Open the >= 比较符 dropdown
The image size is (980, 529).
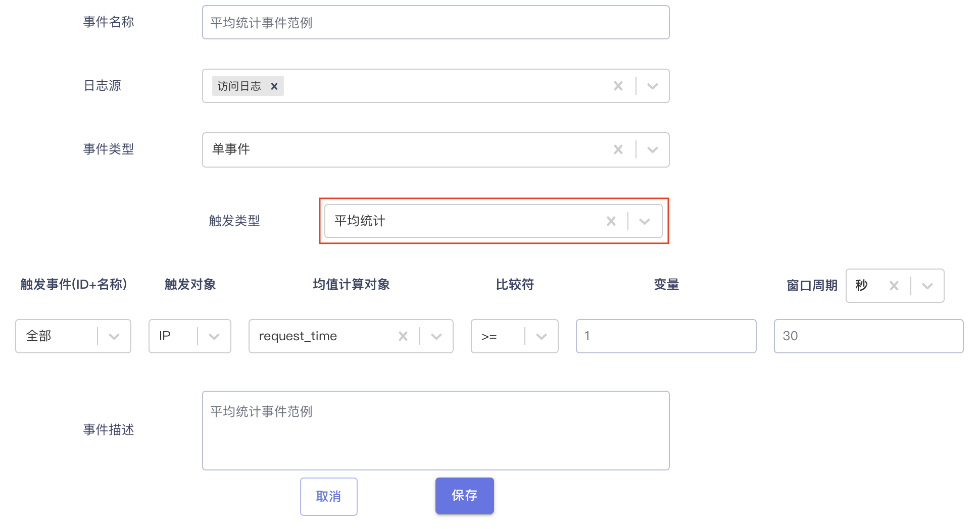(x=515, y=336)
